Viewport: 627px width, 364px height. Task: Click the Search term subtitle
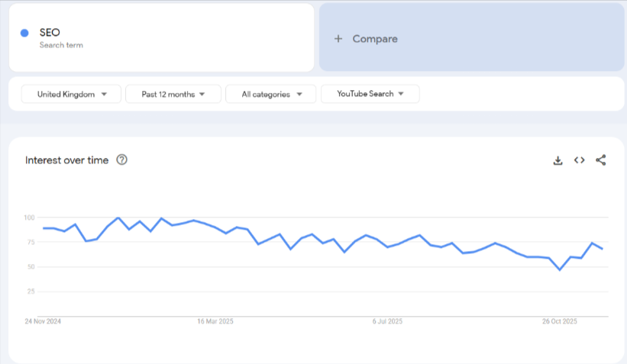[x=61, y=45]
